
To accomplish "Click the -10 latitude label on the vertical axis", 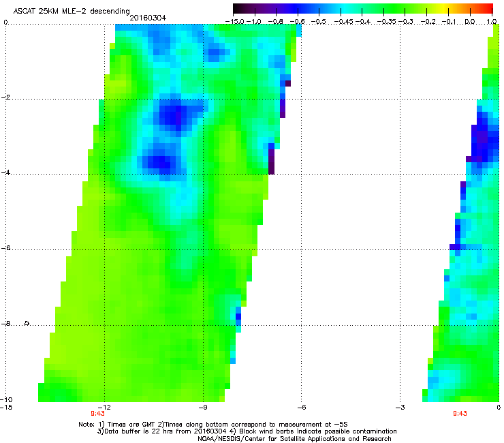I will click(6, 399).
